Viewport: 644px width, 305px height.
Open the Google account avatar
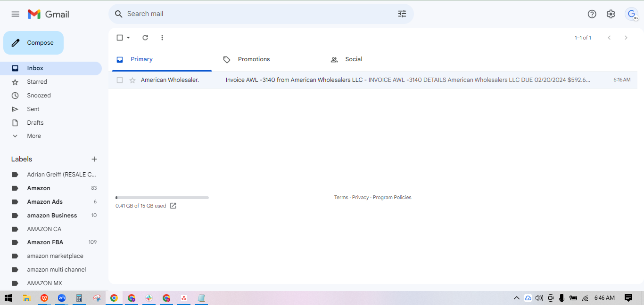[x=632, y=14]
